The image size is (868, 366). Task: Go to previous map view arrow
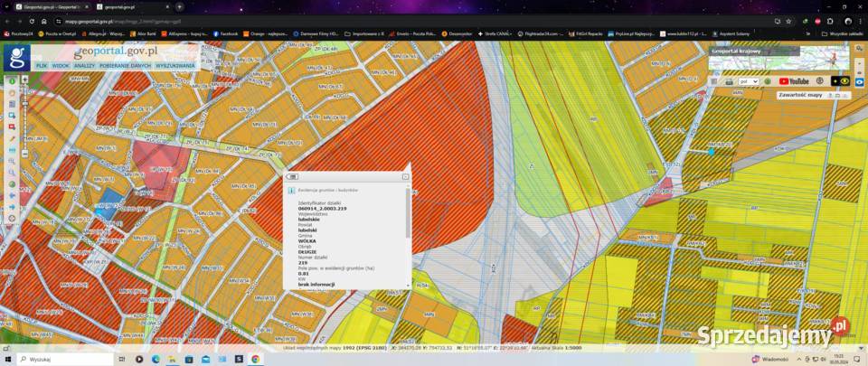pyautogui.click(x=12, y=195)
